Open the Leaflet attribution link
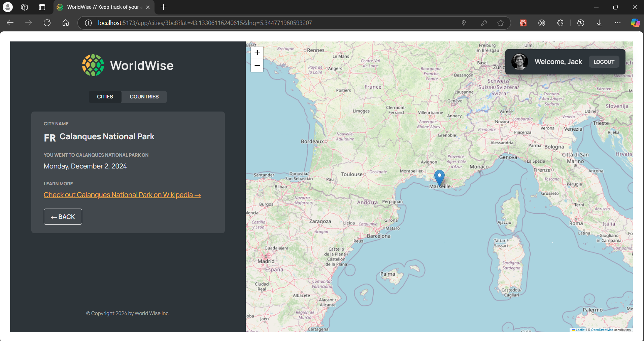The width and height of the screenshot is (644, 341). (580, 330)
